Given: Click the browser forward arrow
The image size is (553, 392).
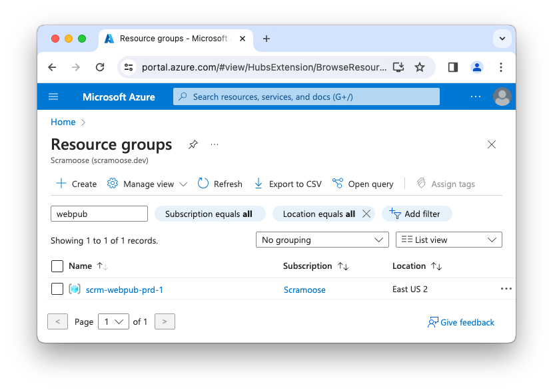Looking at the screenshot, I should [76, 67].
